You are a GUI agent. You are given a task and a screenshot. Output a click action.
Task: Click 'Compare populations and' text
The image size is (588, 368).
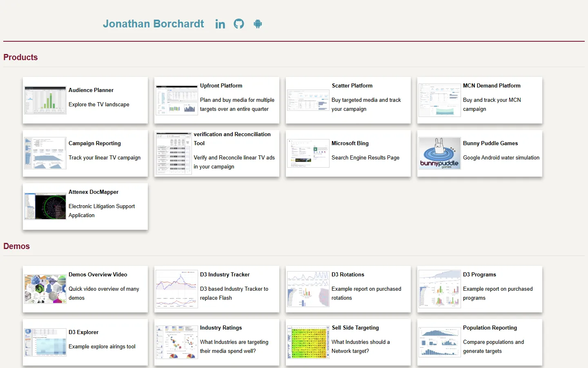pyautogui.click(x=493, y=342)
